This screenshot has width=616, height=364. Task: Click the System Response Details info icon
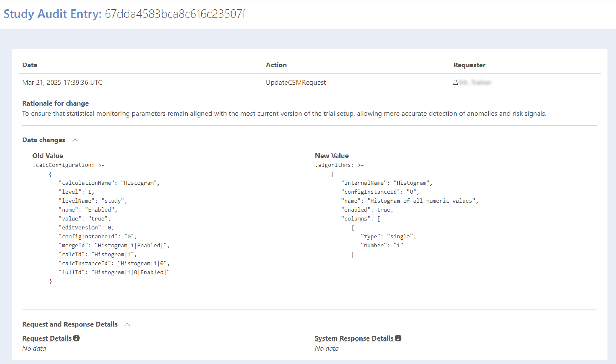(x=398, y=338)
